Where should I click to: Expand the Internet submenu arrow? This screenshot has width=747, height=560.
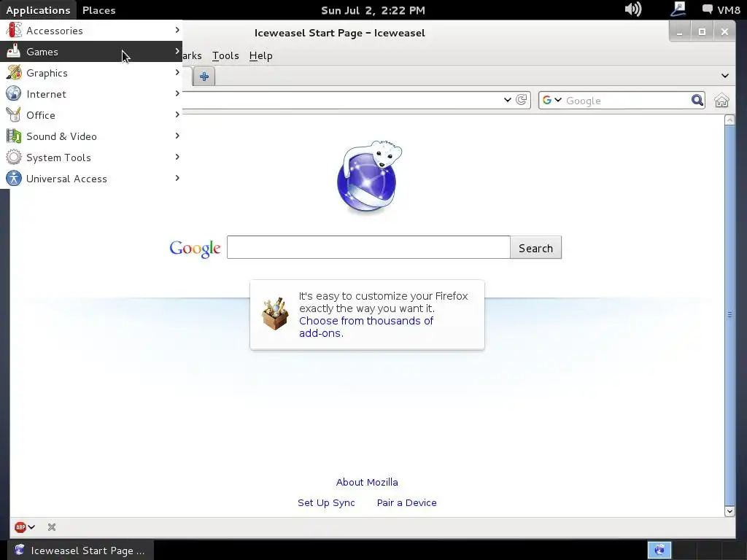click(x=177, y=93)
